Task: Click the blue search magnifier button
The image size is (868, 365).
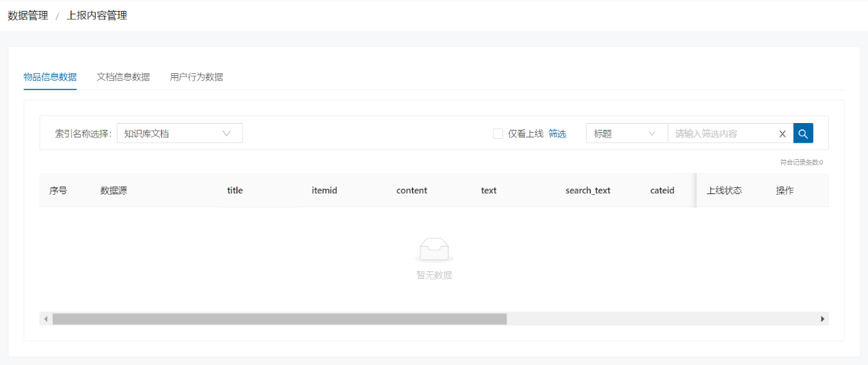Action: [x=803, y=133]
